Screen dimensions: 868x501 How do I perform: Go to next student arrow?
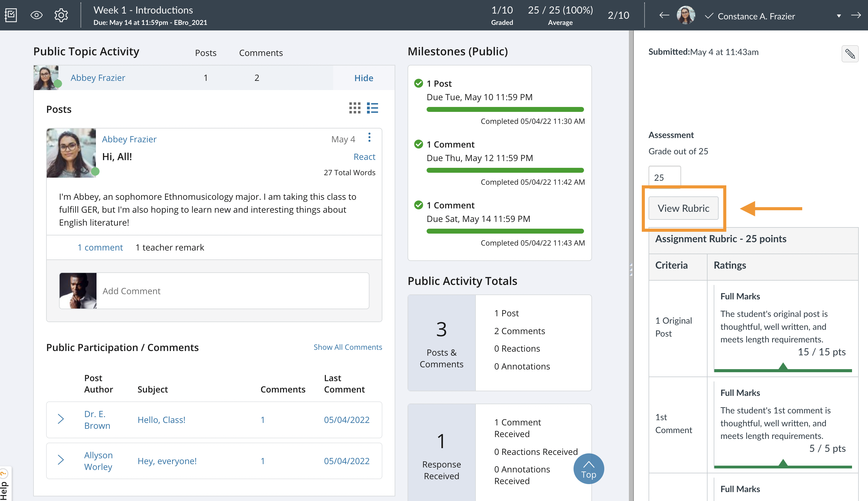[856, 15]
